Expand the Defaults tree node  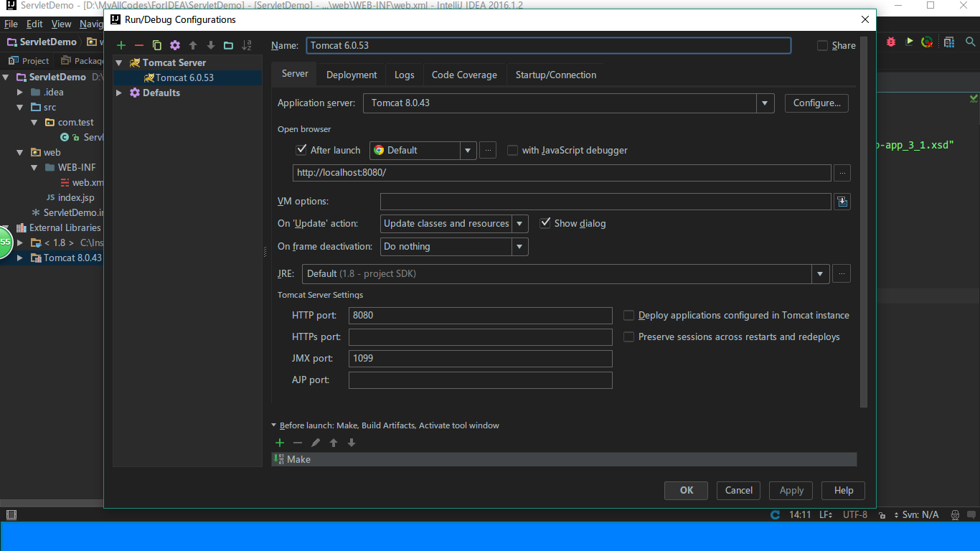119,93
